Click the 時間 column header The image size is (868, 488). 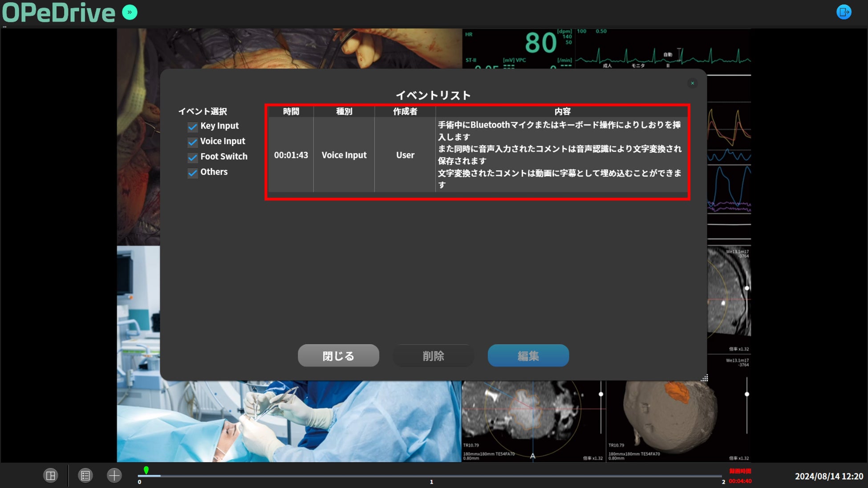[291, 112]
